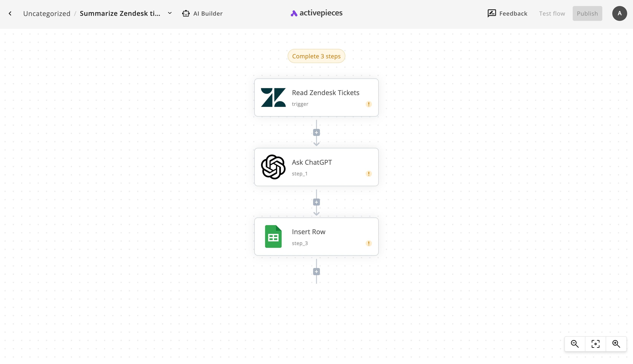
Task: Fit flow to view
Action: (596, 344)
